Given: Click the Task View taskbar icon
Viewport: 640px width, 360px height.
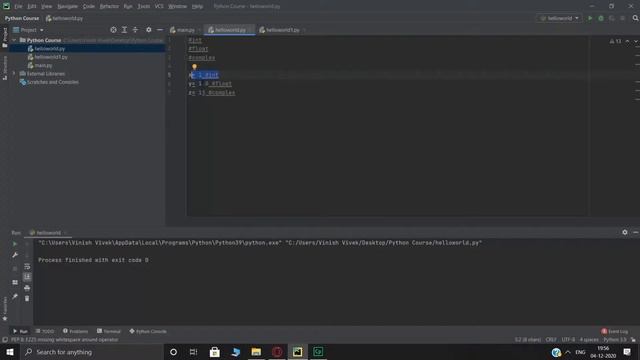Looking at the screenshot, I should pos(193,352).
